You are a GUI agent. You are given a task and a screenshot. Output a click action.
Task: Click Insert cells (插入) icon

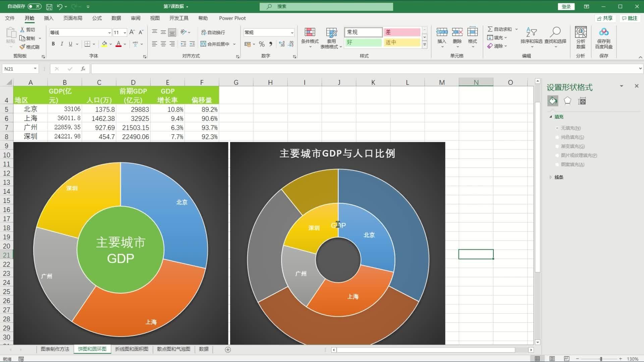442,32
